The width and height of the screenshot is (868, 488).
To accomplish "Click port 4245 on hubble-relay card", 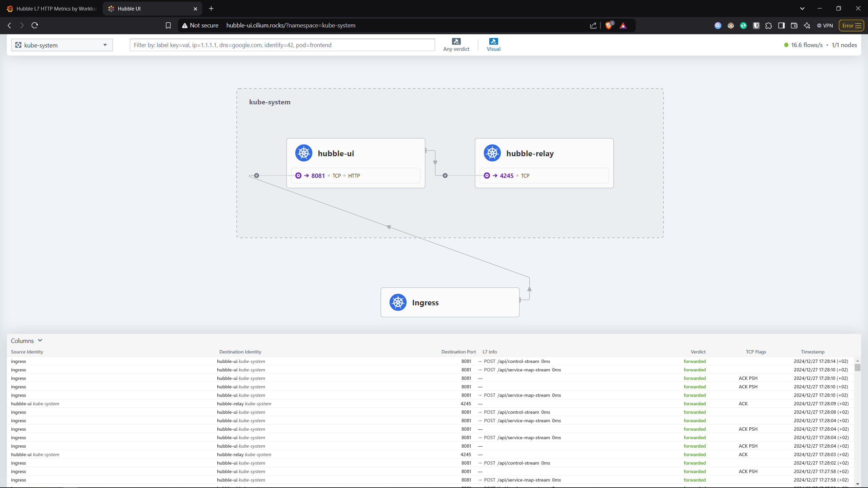I will [x=506, y=176].
